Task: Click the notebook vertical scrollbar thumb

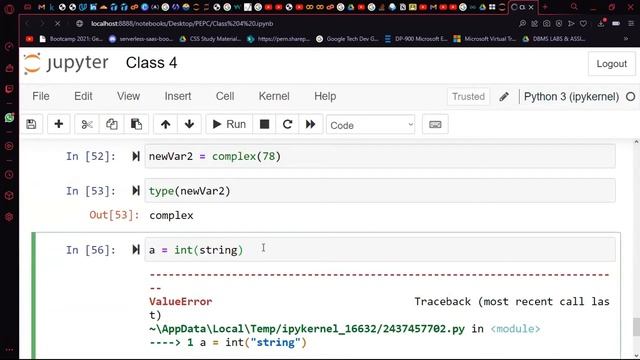Action: 636,327
